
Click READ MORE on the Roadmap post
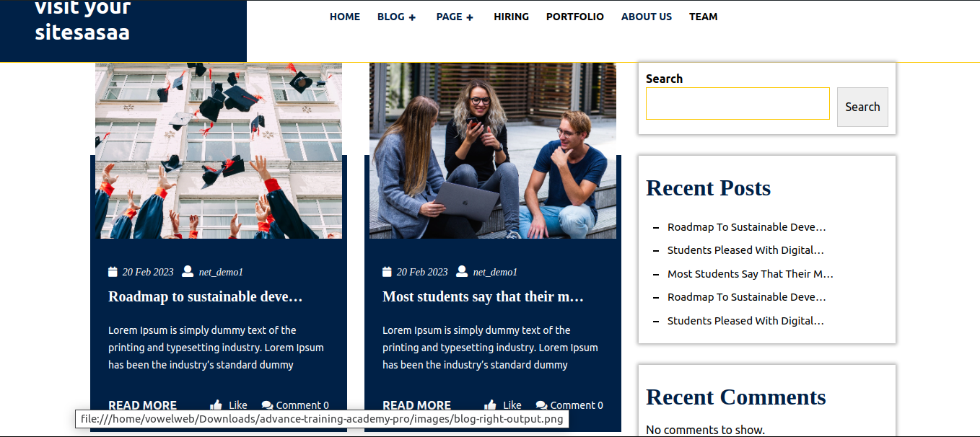[142, 405]
